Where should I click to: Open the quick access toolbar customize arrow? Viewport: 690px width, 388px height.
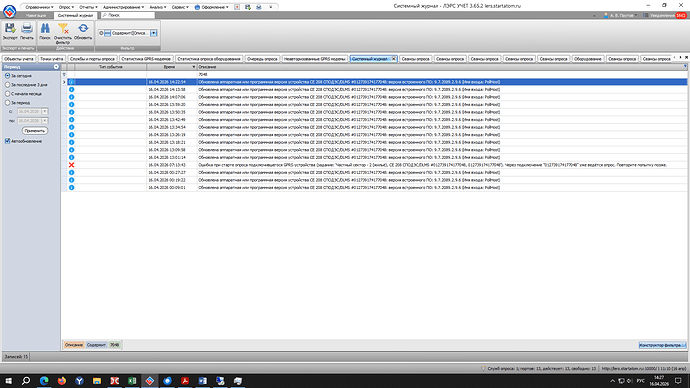(271, 7)
